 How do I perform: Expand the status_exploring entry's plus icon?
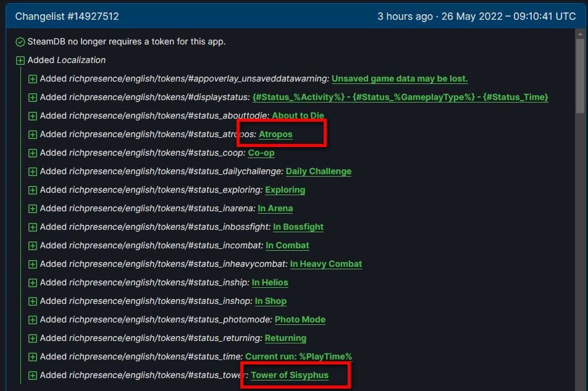click(33, 190)
